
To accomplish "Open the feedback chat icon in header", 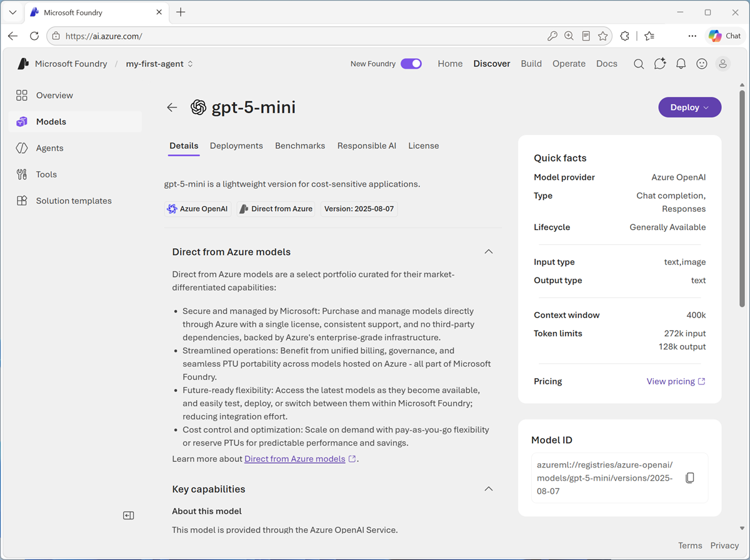I will pyautogui.click(x=660, y=64).
